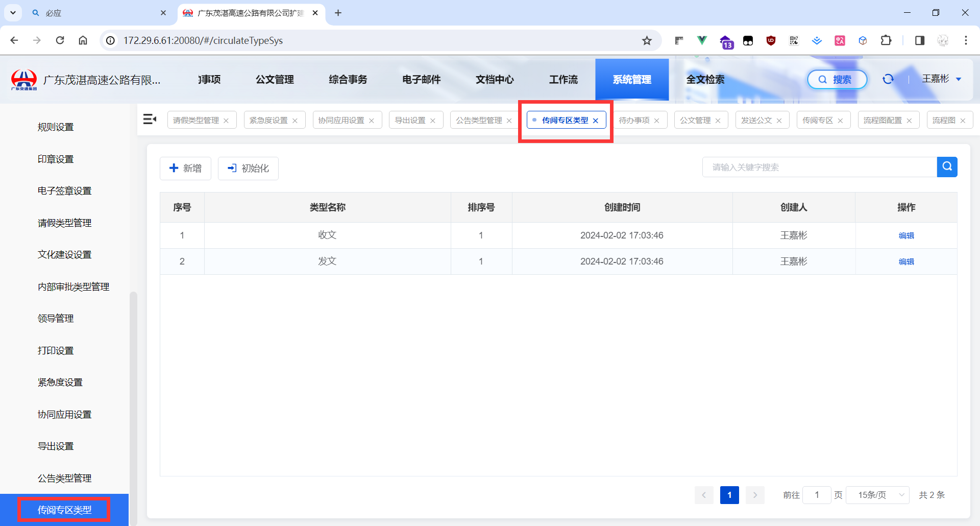Open the browser tab list chevron
The height and width of the screenshot is (526, 980).
(13, 13)
